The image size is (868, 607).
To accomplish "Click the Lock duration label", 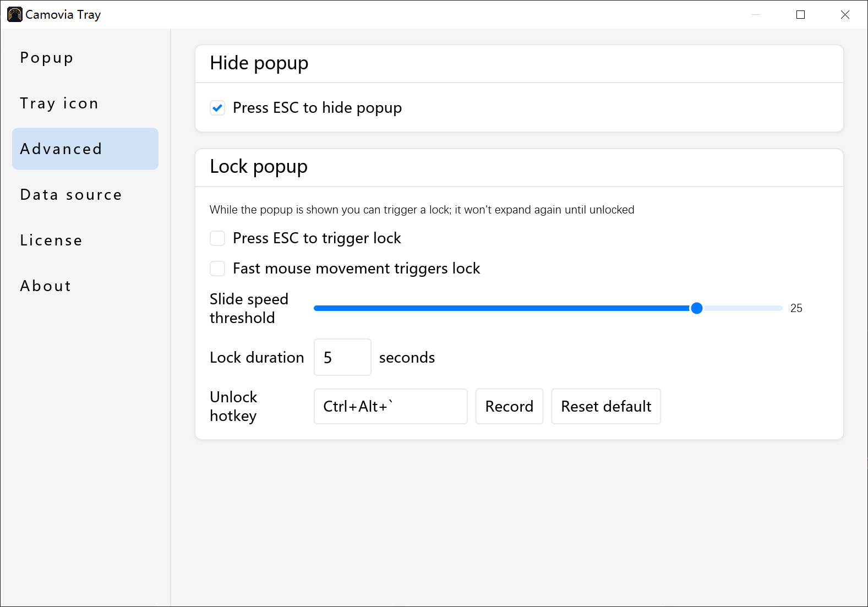I will 256,358.
